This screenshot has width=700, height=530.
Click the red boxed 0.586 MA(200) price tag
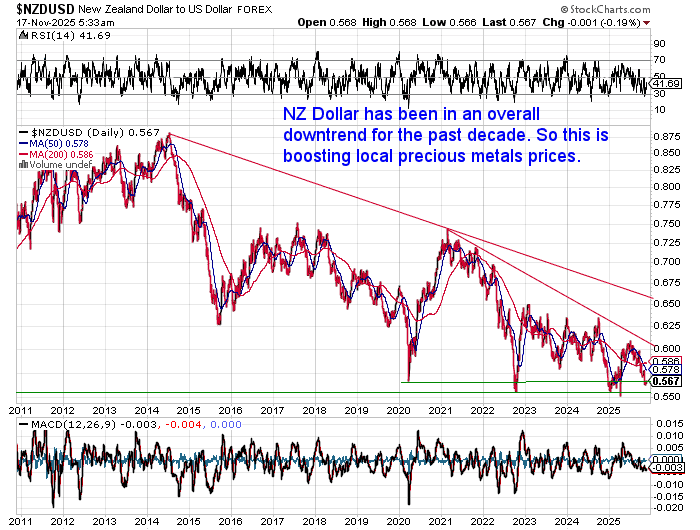tap(665, 361)
